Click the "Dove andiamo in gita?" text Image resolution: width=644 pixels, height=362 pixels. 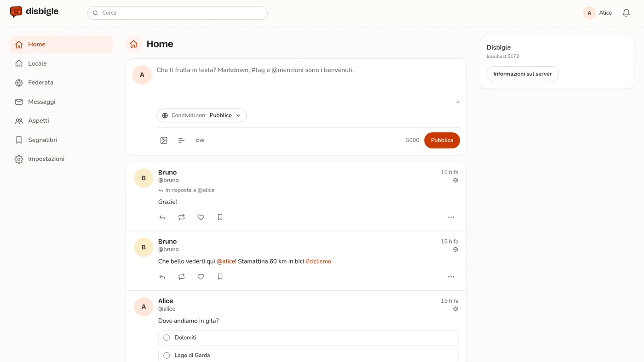click(x=189, y=321)
